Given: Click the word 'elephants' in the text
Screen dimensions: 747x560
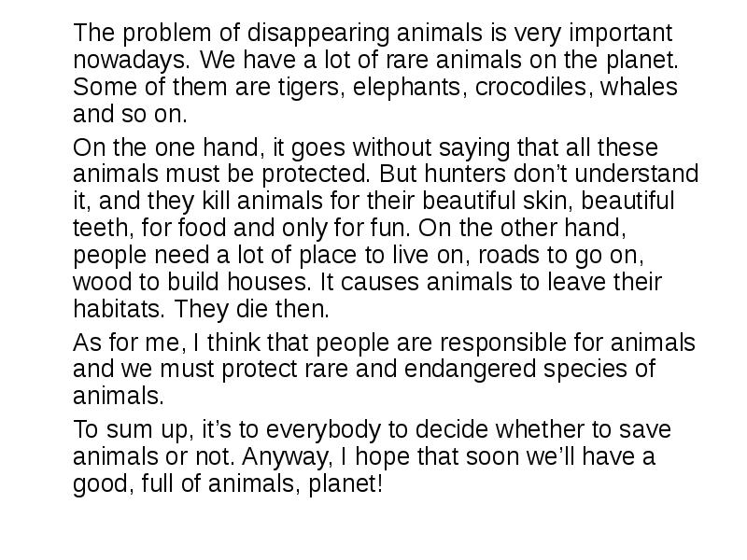Looking at the screenshot, I should [407, 87].
